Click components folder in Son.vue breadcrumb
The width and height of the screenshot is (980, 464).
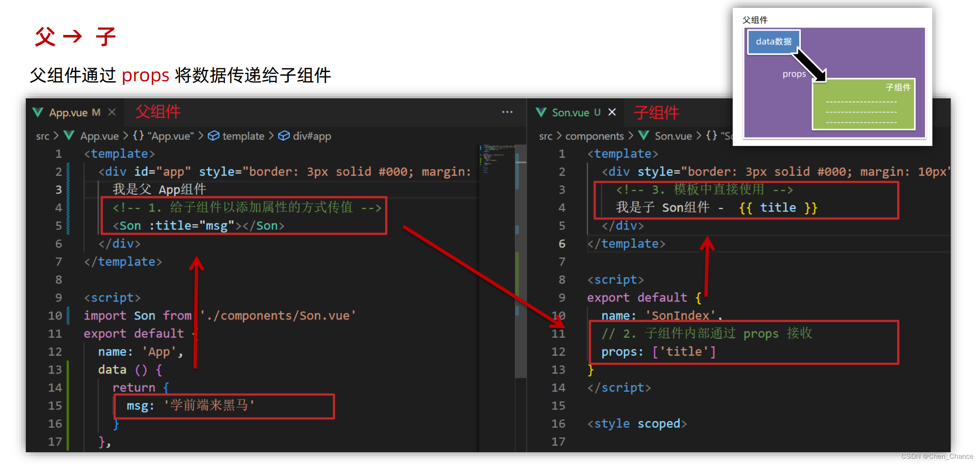pyautogui.click(x=594, y=136)
